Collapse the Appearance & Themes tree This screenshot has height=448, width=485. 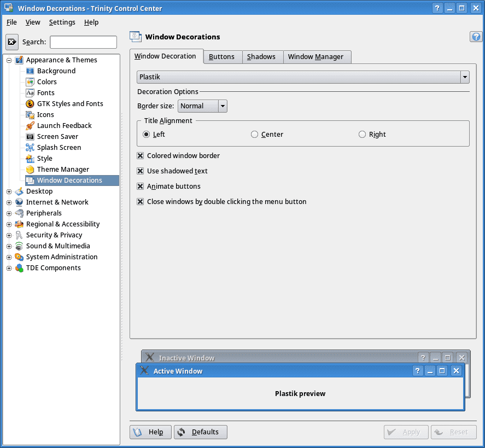click(x=9, y=60)
